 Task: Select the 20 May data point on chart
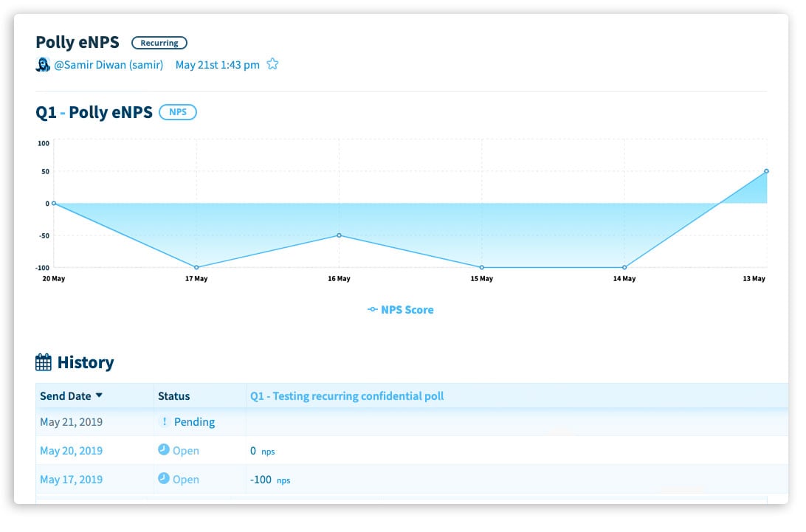pos(54,204)
